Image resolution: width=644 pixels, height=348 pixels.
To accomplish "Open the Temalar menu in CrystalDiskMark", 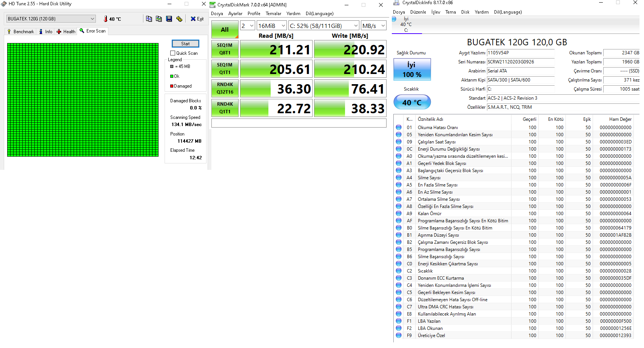I will coord(273,14).
